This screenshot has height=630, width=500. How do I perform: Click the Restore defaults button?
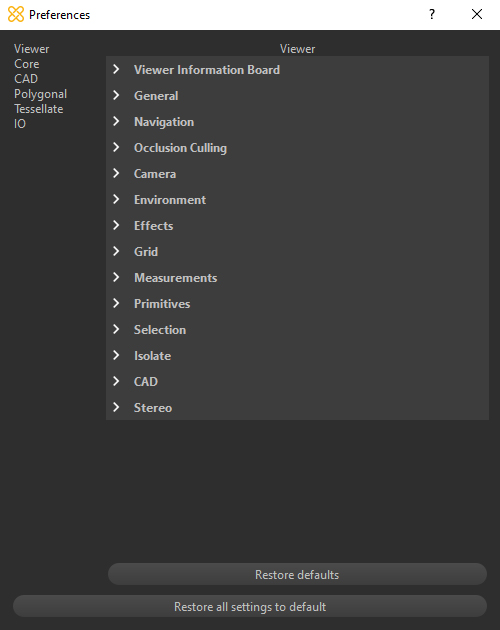[297, 575]
